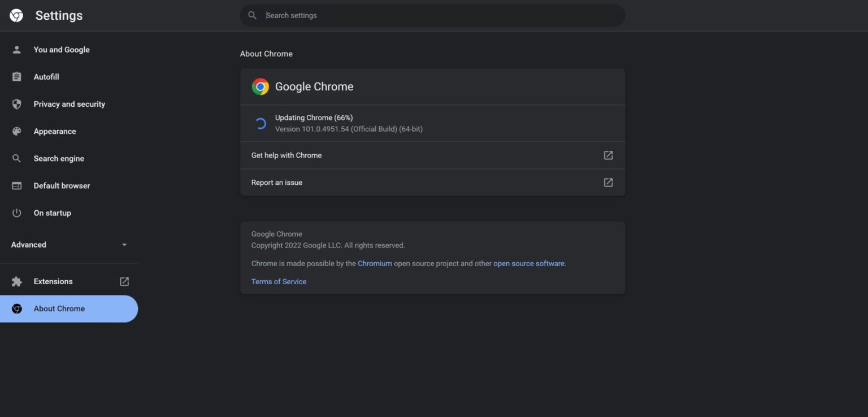Expand the Advanced settings section
Screen dimensions: 868x417
pyautogui.click(x=29, y=245)
